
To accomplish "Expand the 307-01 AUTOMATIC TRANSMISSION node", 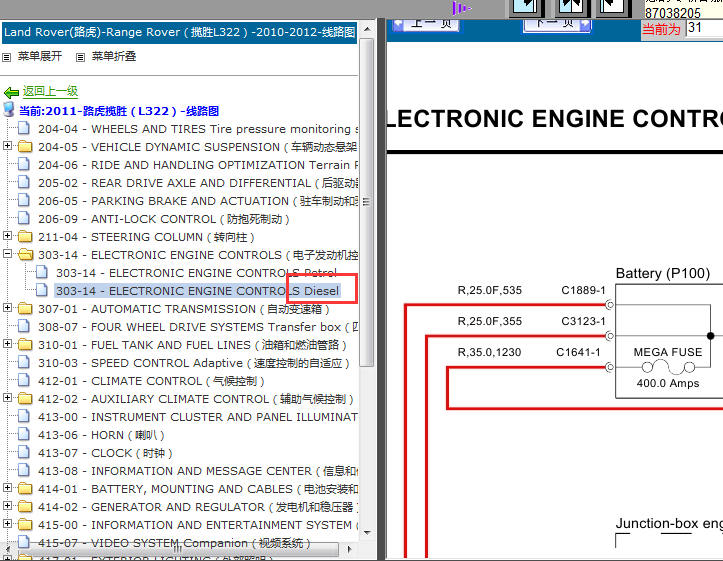I will point(7,307).
